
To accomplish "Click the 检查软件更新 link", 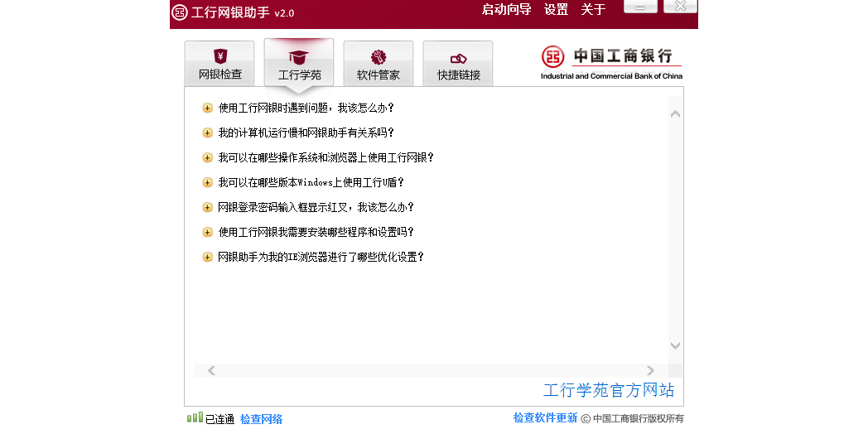I will pos(545,418).
